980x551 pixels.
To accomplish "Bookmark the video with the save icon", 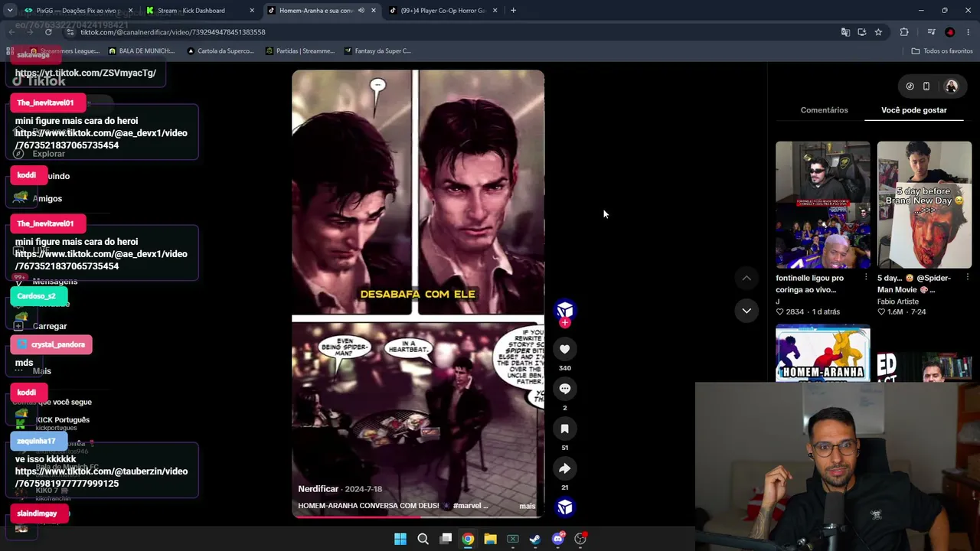I will [564, 429].
